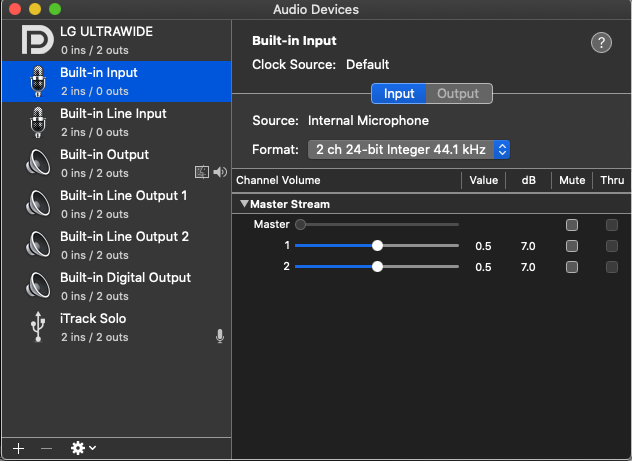Select Built-in Digital Output device

point(116,286)
